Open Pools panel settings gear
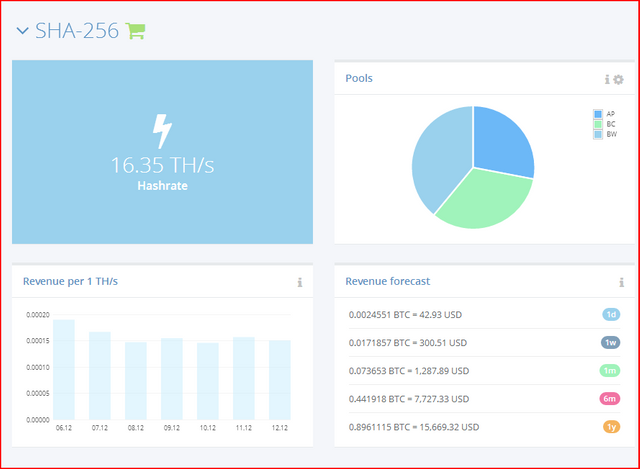This screenshot has height=469, width=640. tap(618, 80)
